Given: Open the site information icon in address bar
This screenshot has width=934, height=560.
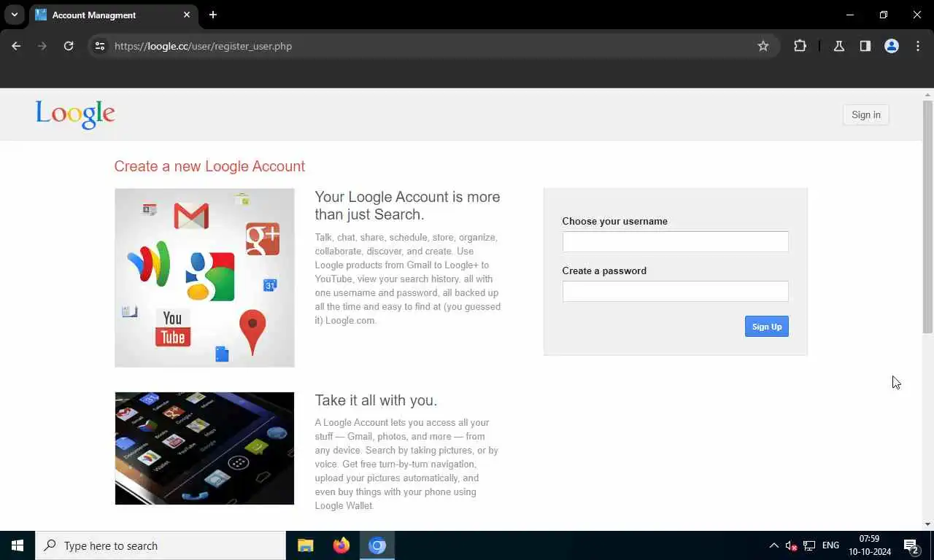Looking at the screenshot, I should [100, 46].
